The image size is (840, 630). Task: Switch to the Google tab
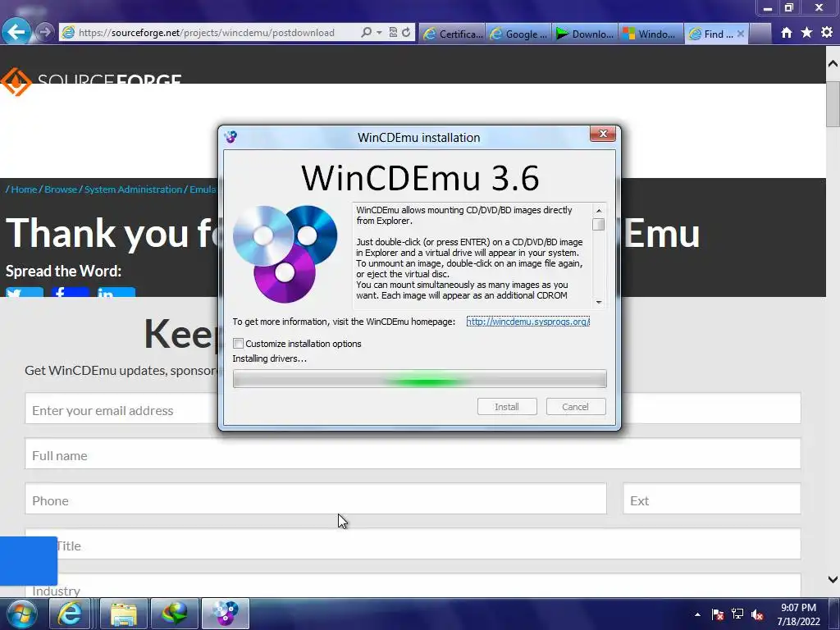point(518,34)
